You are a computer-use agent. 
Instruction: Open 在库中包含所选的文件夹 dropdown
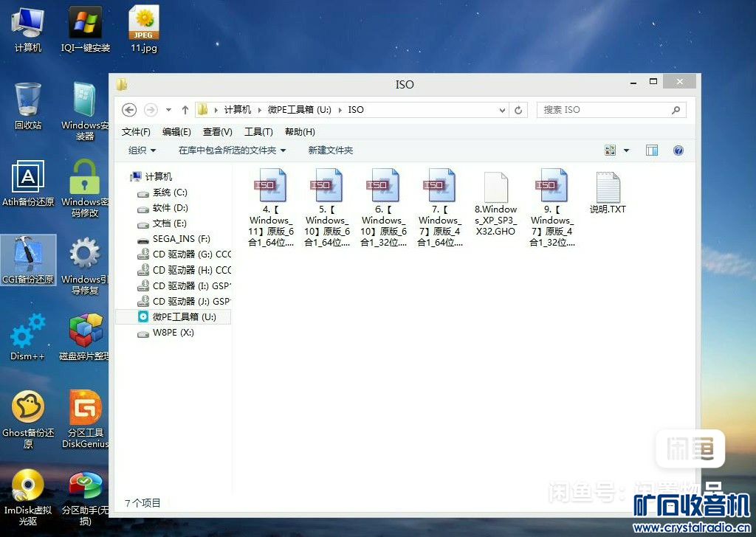click(x=232, y=150)
